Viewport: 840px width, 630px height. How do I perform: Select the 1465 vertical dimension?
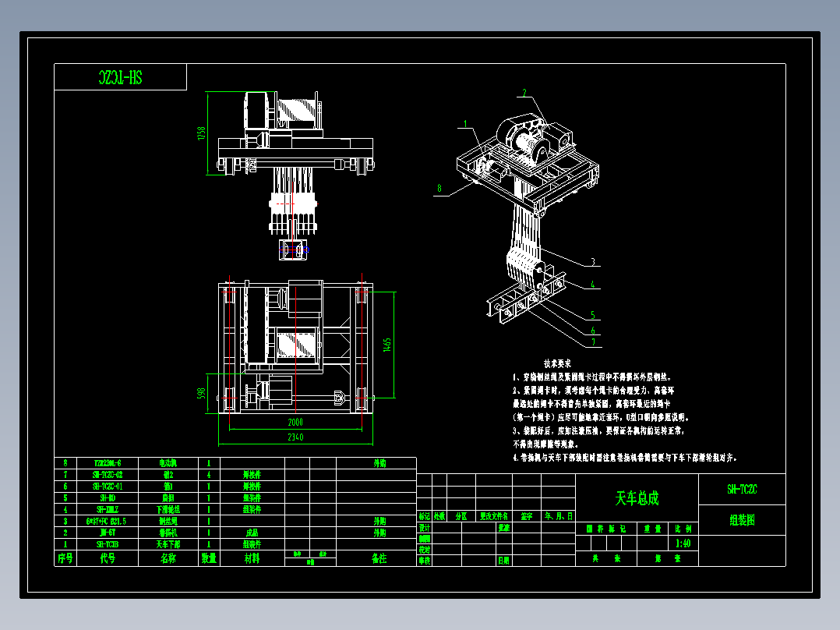tap(387, 345)
